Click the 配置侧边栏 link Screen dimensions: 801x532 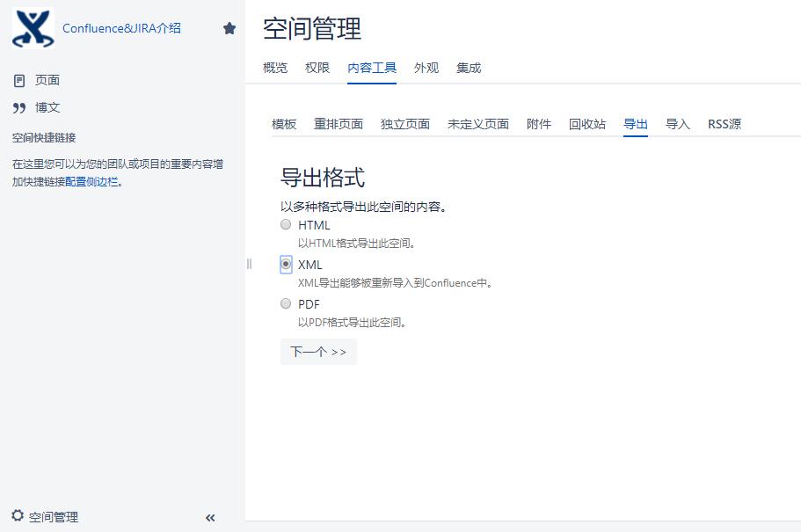91,182
